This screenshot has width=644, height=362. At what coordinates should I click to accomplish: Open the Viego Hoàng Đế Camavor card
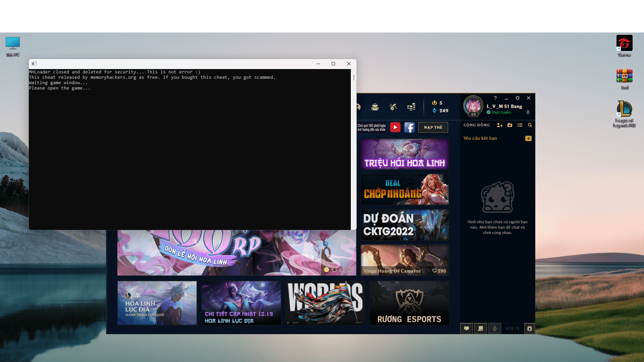click(405, 260)
